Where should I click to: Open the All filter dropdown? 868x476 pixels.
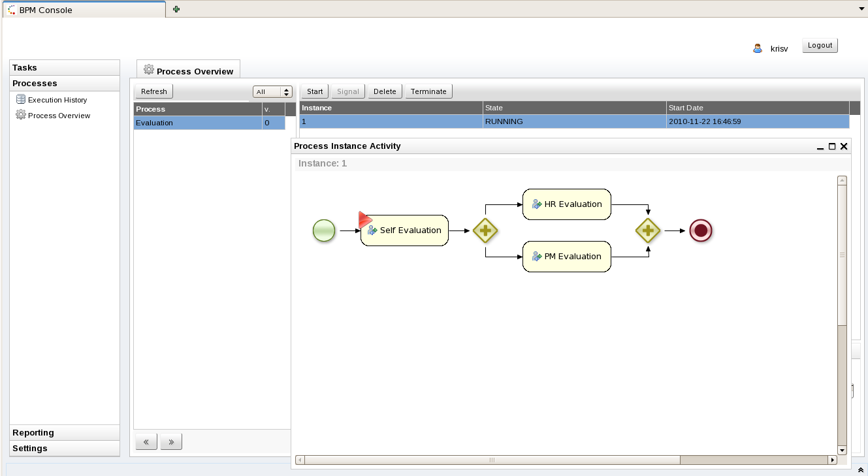click(272, 92)
